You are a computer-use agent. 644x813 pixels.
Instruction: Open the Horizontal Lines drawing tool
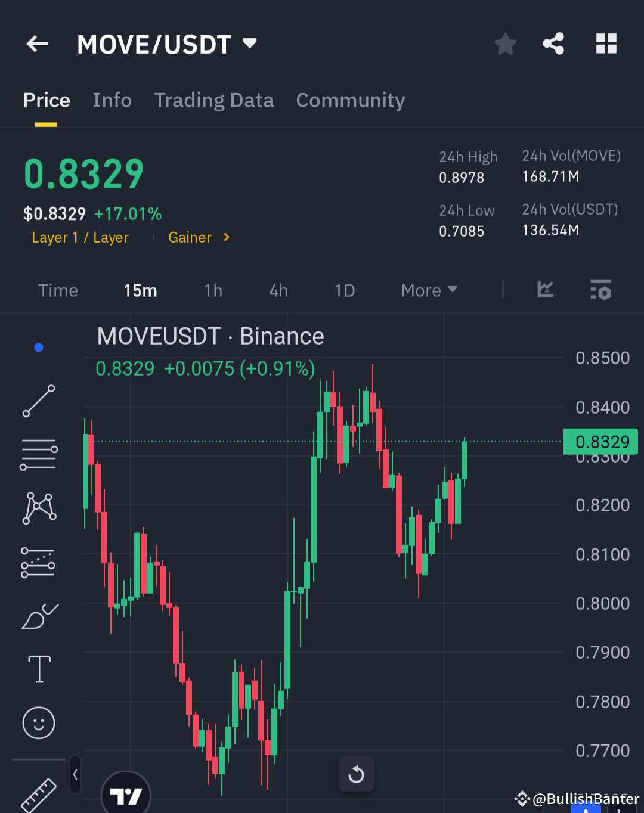coord(38,454)
